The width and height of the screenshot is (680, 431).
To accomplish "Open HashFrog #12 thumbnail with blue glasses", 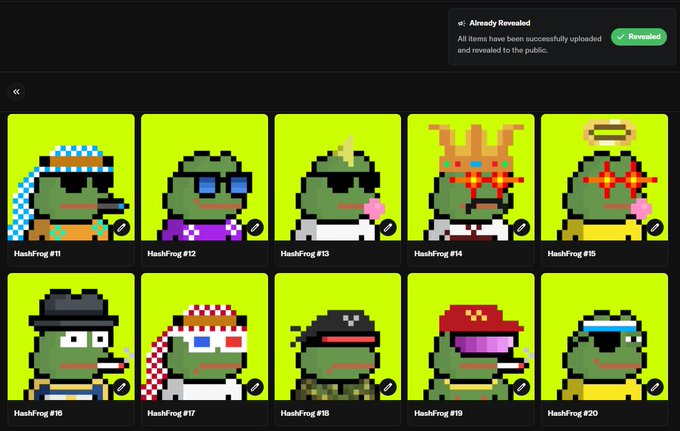I will pyautogui.click(x=204, y=177).
